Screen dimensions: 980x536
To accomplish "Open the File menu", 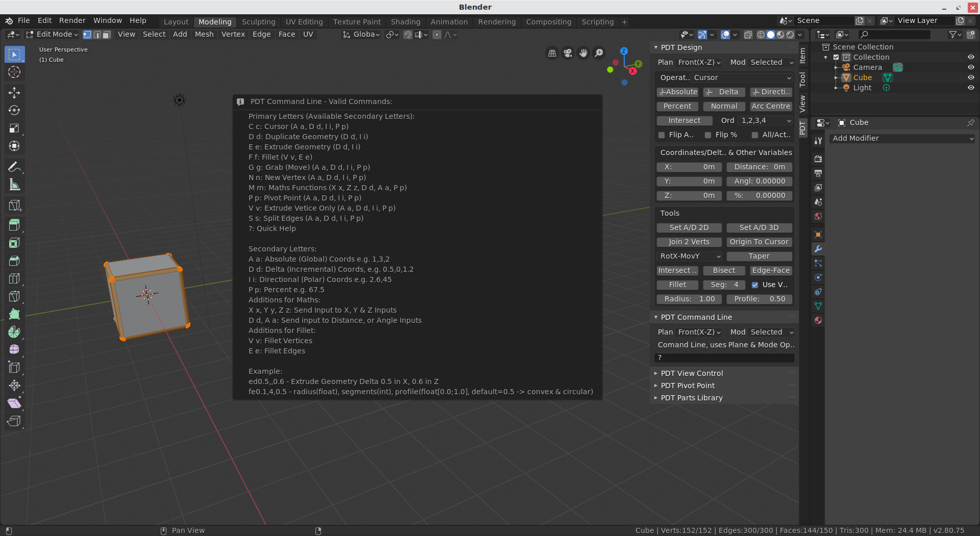I will [x=24, y=21].
